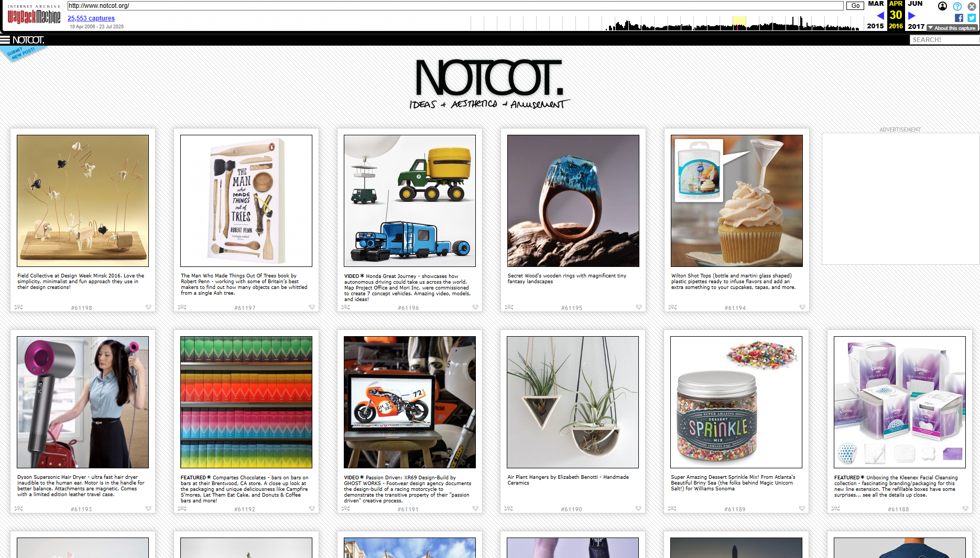Click the capture timeline sparkline graph
Image resolution: width=980 pixels, height=558 pixels.
pyautogui.click(x=666, y=23)
